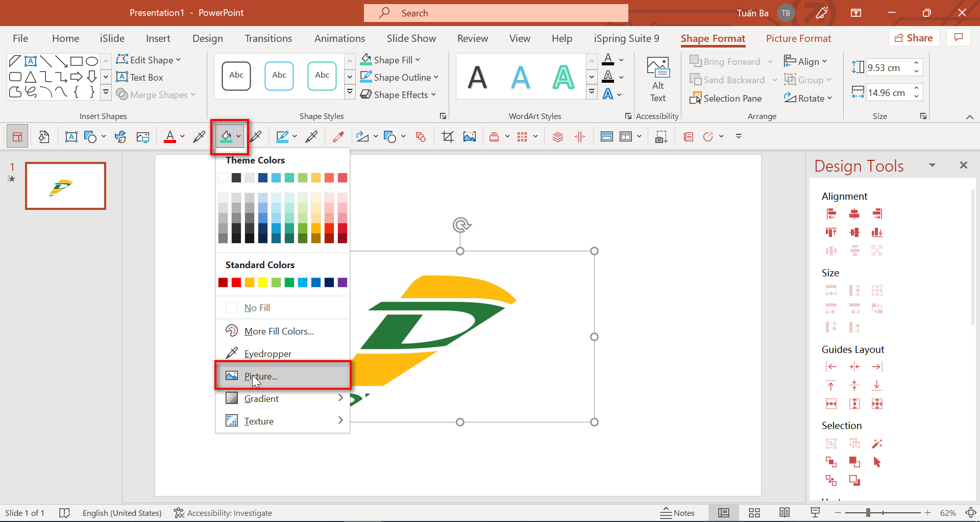This screenshot has width=980, height=522.
Task: Click the down guide arrow in Guides Layout
Action: coord(877,385)
